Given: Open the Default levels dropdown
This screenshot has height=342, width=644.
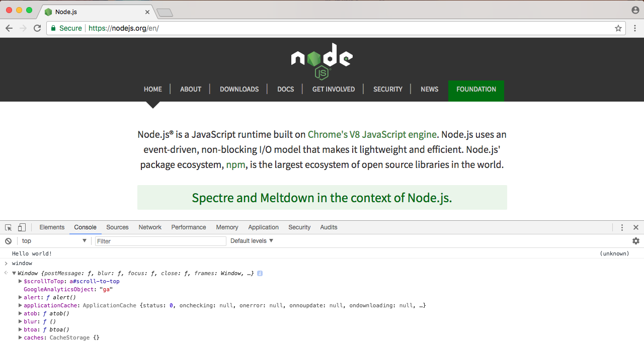Looking at the screenshot, I should [x=252, y=241].
